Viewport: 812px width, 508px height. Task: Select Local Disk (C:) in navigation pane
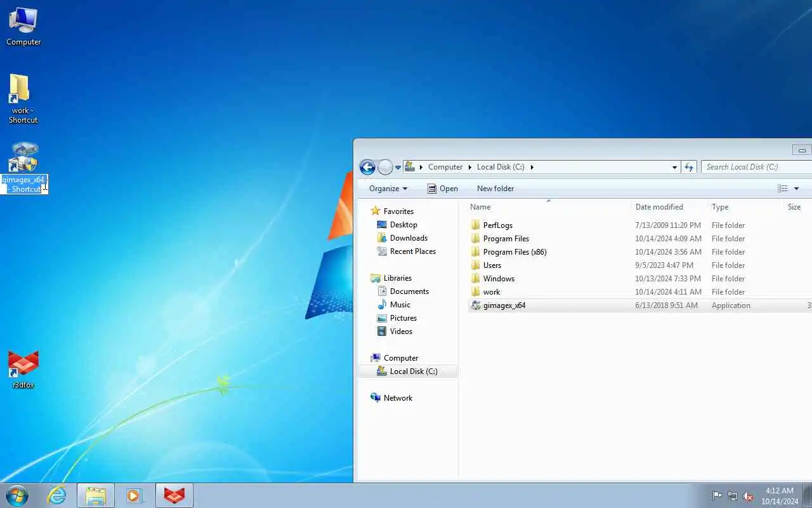pyautogui.click(x=408, y=371)
